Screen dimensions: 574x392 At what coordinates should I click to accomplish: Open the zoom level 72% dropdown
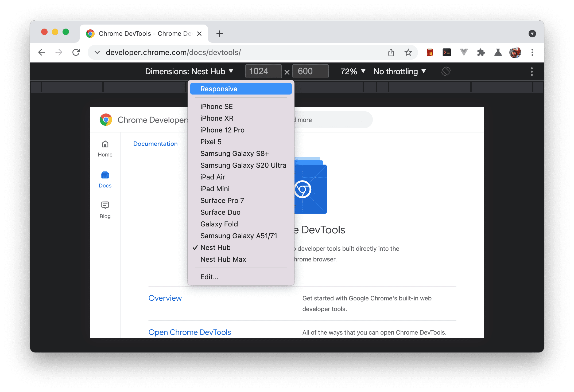point(352,71)
